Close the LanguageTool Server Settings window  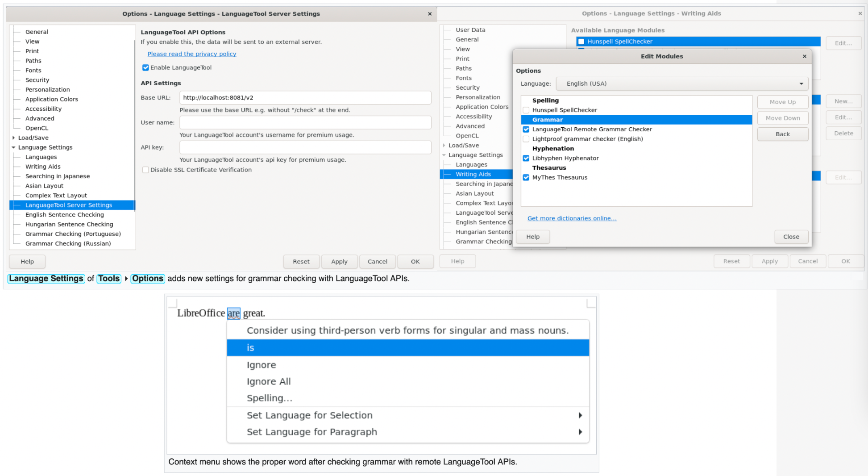429,14
